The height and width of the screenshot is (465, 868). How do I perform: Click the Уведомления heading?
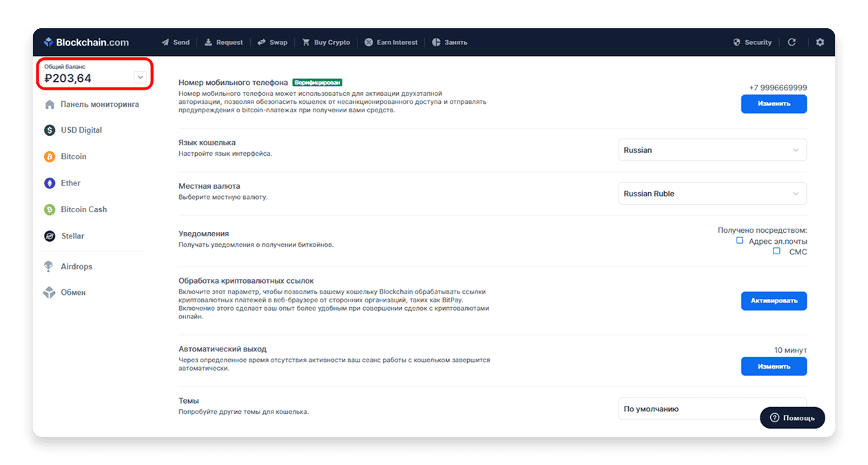click(204, 234)
